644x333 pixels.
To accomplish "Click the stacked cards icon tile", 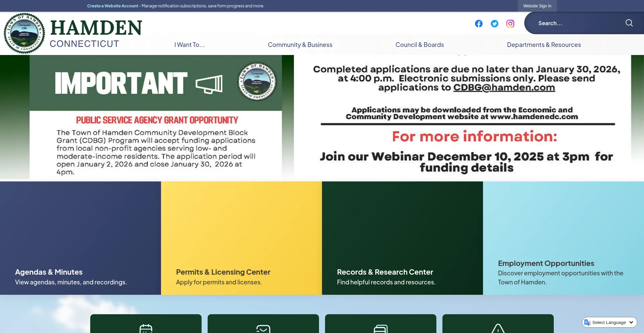I will (x=381, y=324).
